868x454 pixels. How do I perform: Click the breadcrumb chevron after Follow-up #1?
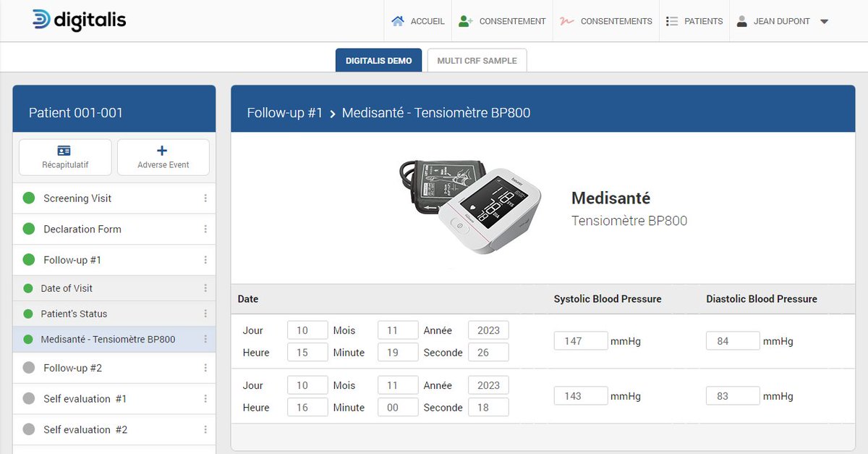click(x=333, y=114)
